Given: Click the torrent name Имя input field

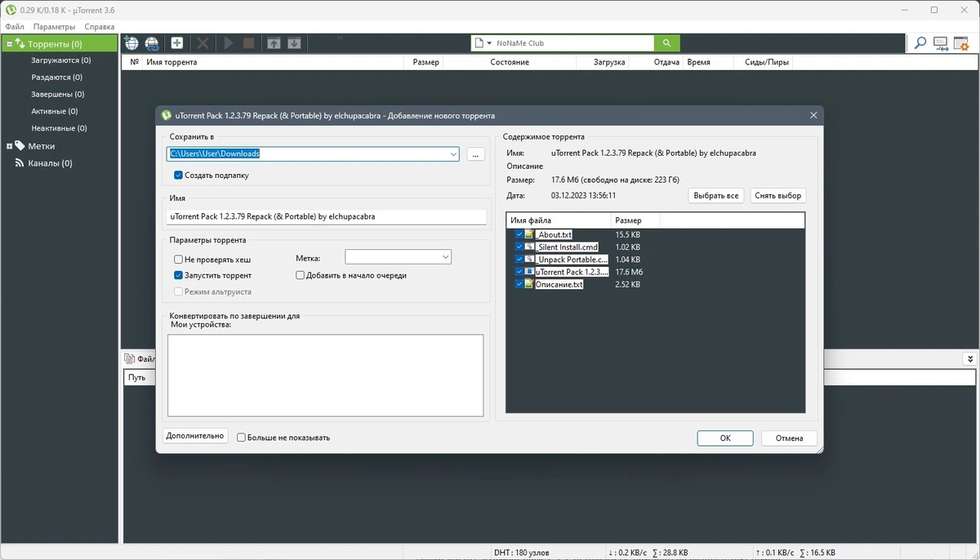Looking at the screenshot, I should 327,217.
